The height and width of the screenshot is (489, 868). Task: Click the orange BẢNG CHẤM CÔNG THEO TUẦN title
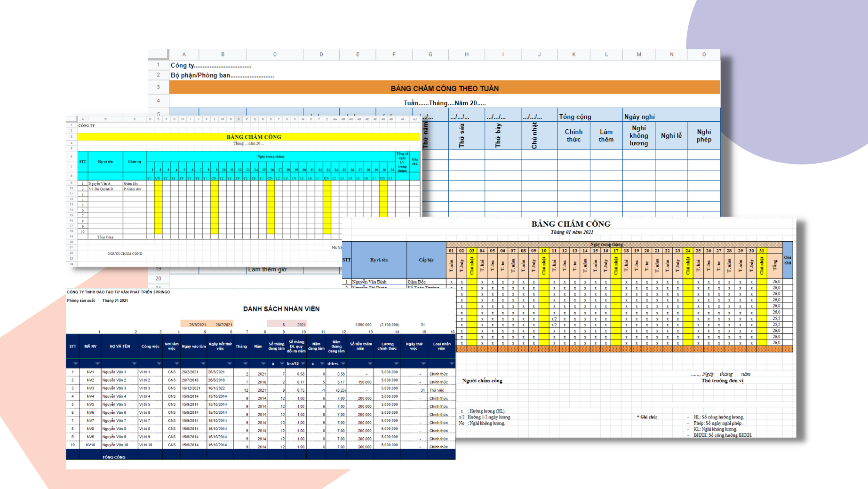tap(445, 88)
